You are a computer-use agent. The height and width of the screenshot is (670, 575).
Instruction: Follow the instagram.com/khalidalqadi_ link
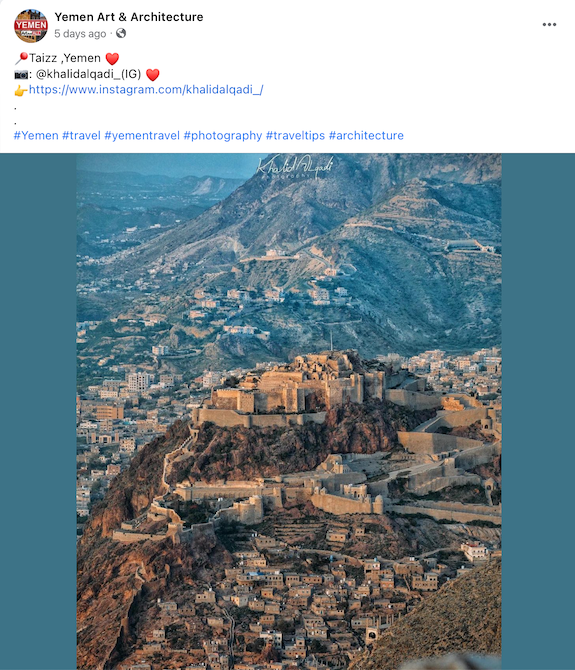click(146, 90)
